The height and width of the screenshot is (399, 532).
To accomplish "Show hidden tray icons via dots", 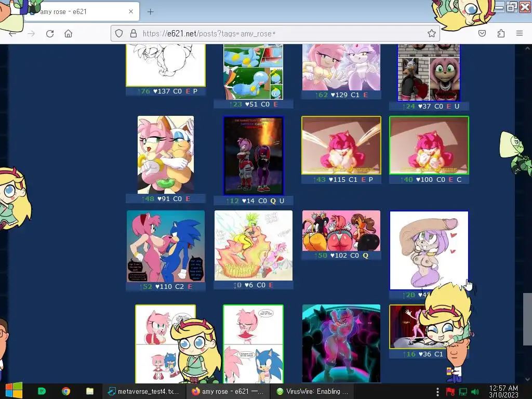I will (x=437, y=392).
